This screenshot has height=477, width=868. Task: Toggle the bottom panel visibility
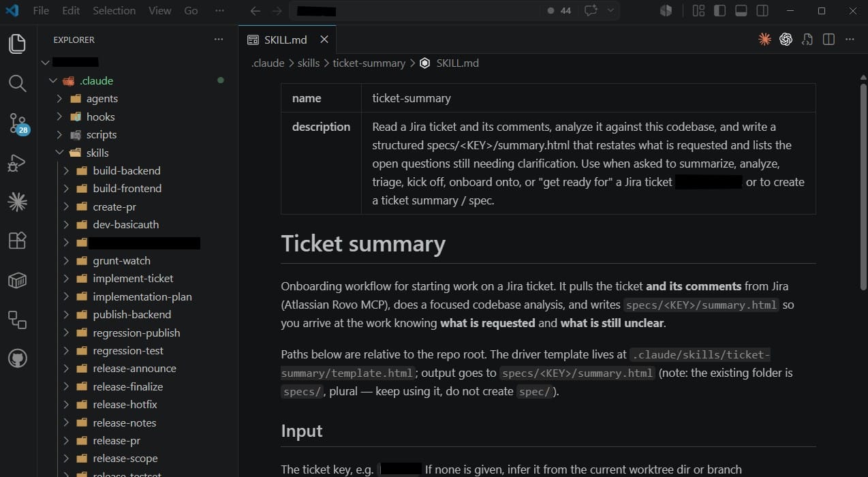point(741,11)
